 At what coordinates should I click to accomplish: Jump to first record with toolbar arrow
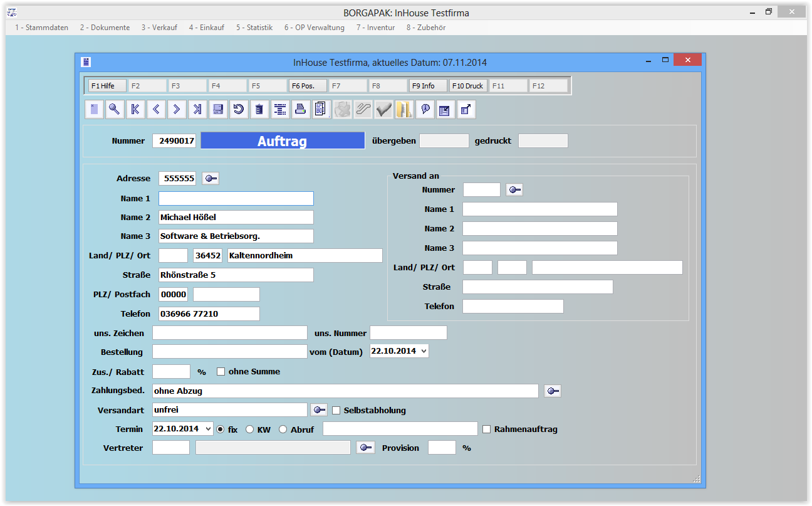click(x=135, y=110)
